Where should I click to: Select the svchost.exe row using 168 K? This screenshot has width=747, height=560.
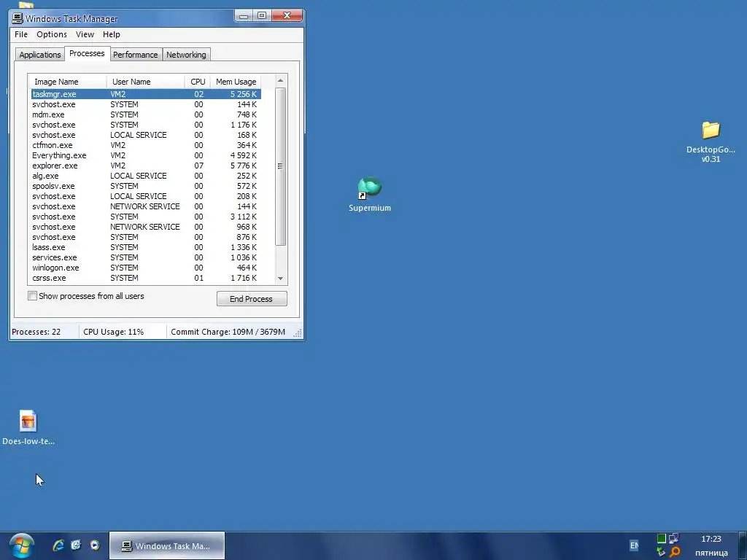point(146,135)
